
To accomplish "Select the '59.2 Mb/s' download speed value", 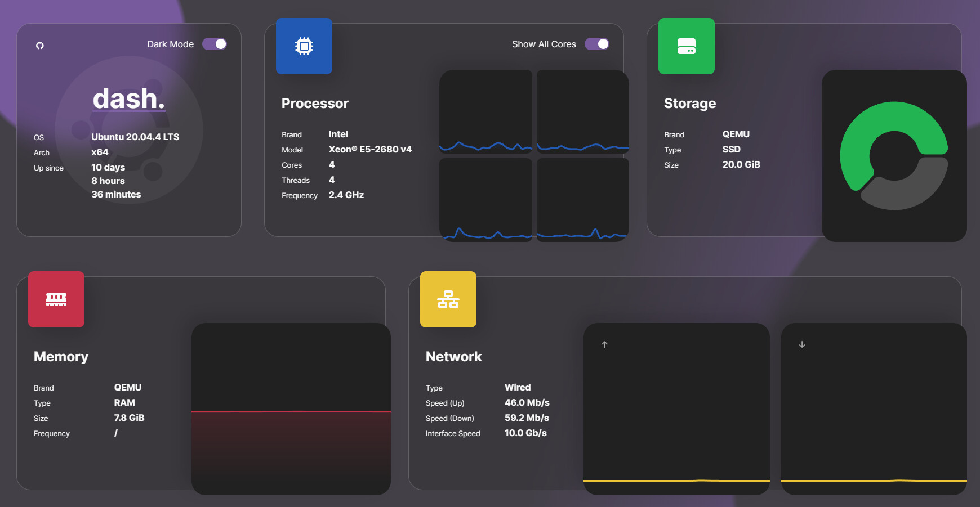I will [527, 418].
